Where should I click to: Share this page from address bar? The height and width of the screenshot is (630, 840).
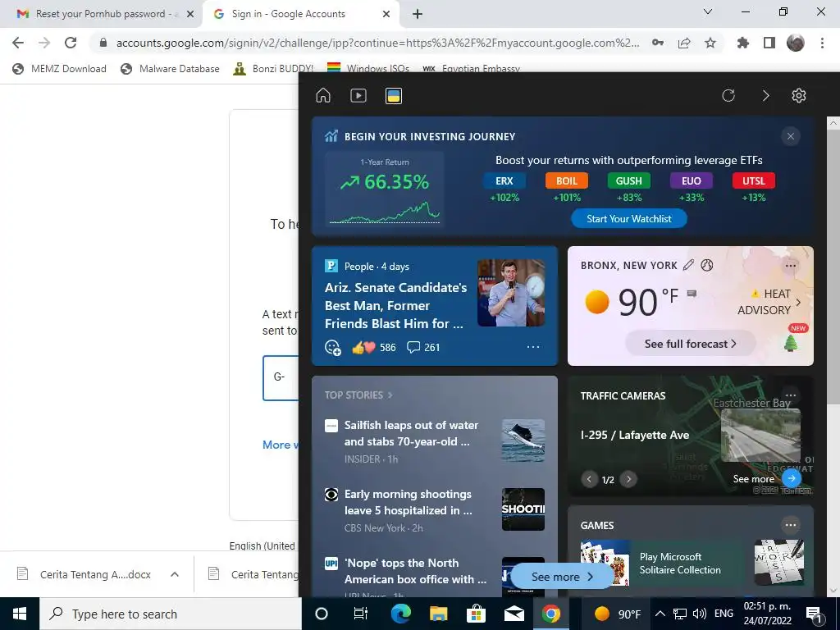(684, 43)
